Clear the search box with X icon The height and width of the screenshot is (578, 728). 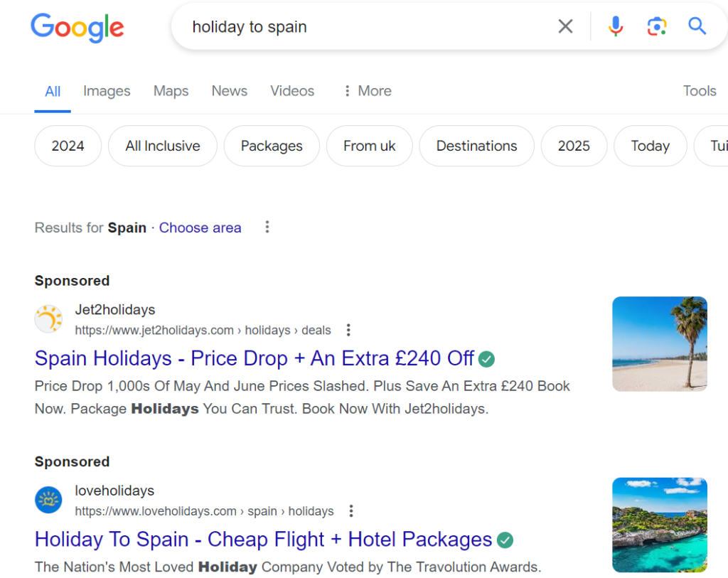point(565,26)
